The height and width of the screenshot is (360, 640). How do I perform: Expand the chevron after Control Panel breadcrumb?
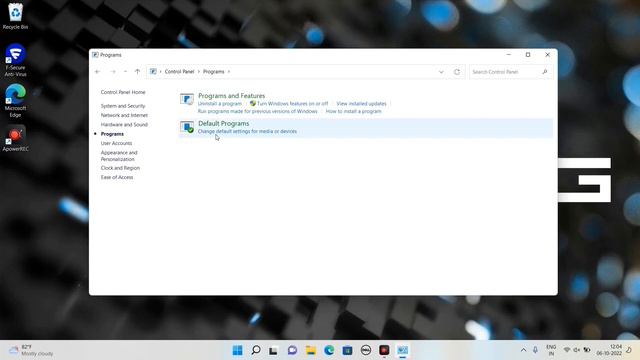point(199,71)
